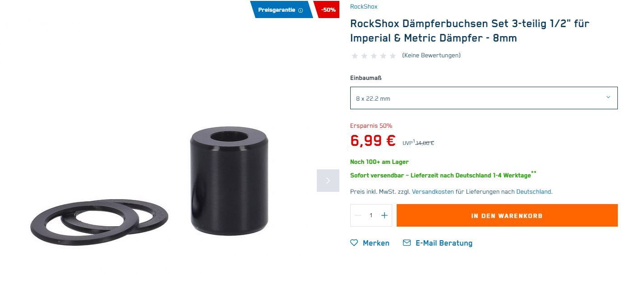
Task: Click the fifth rating star
Action: (x=393, y=56)
